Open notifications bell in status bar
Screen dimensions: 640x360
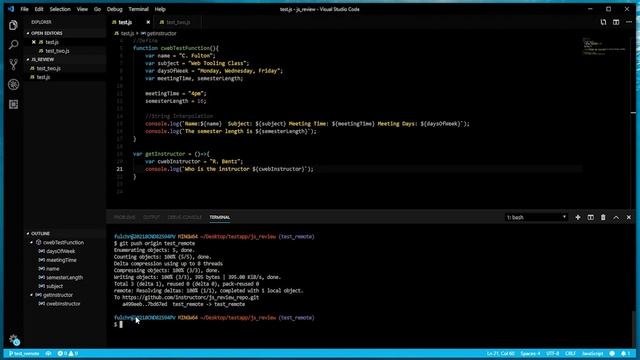(625, 353)
